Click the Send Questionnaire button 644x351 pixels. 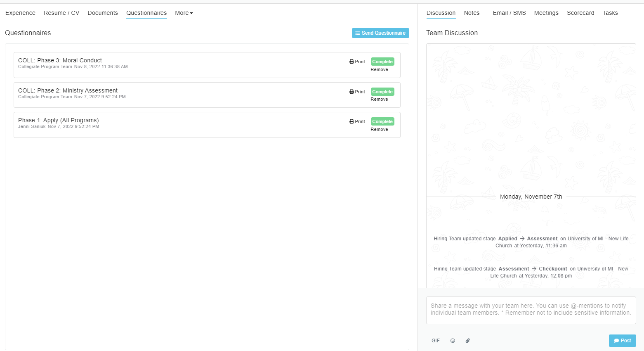point(380,33)
